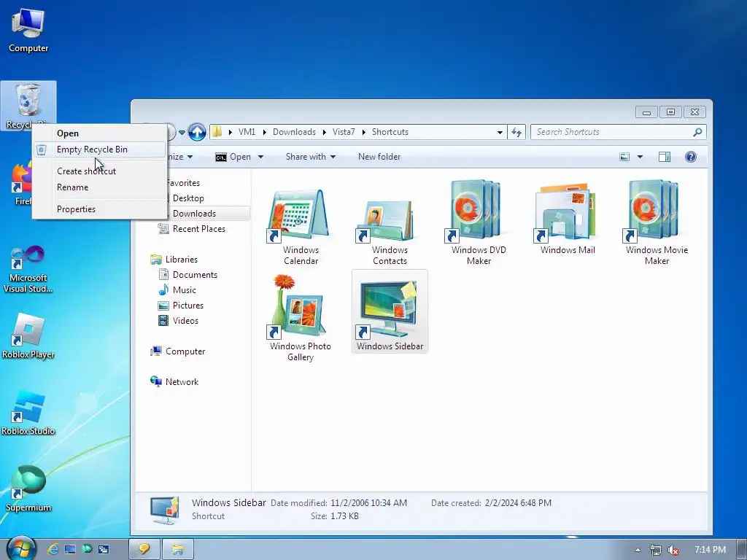This screenshot has height=560, width=747.
Task: Click the search magnifier icon
Action: click(x=697, y=132)
